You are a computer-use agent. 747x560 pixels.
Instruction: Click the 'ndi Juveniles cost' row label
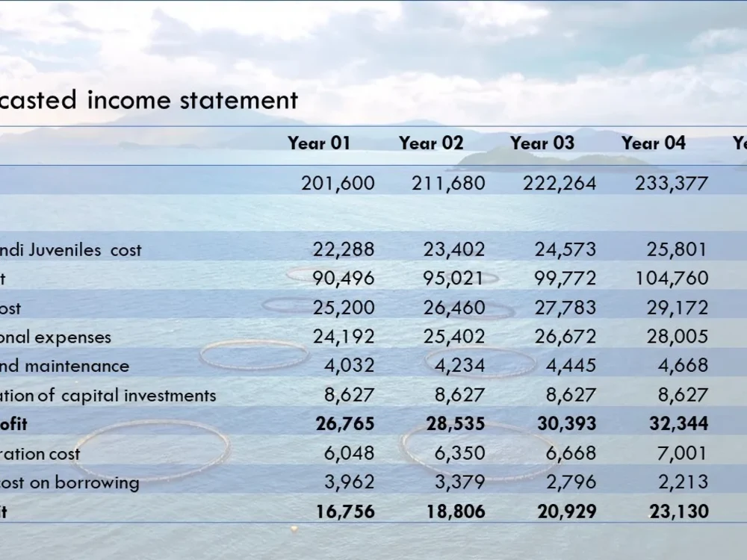pos(70,250)
